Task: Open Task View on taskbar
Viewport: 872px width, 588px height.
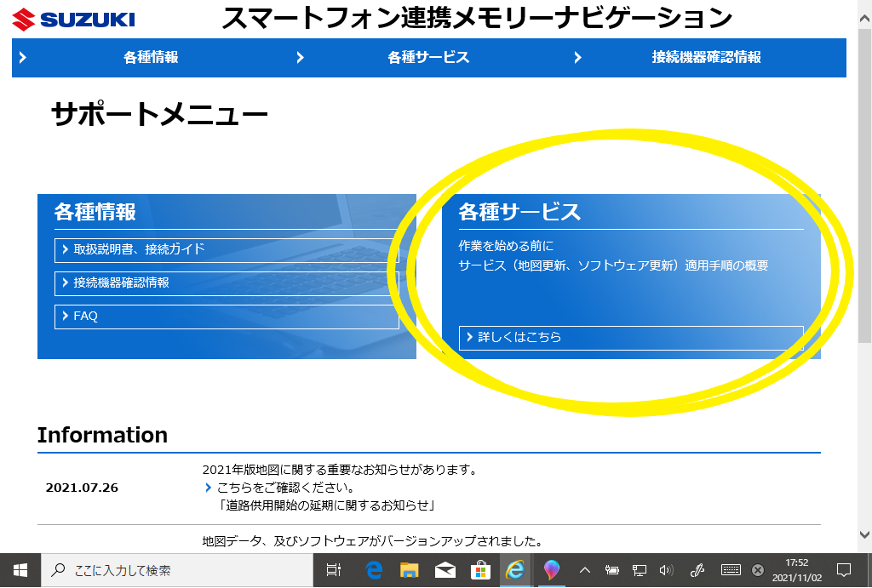Action: [x=334, y=570]
